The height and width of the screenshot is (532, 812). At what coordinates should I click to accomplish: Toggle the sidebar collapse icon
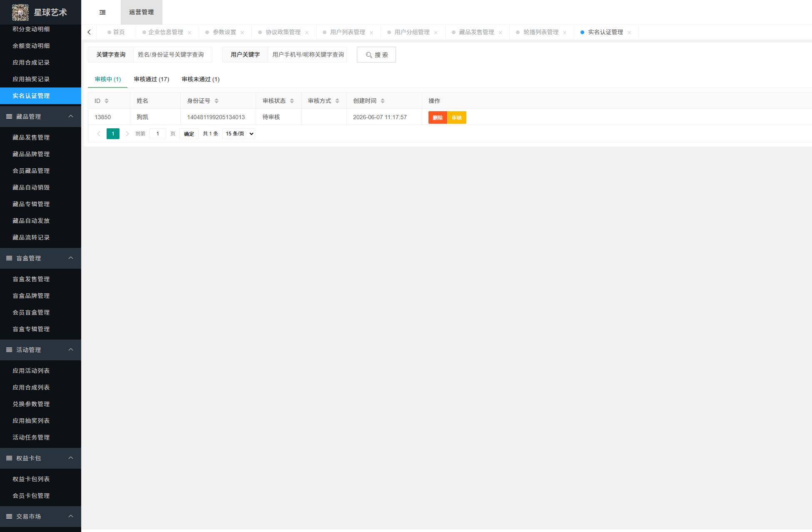[102, 12]
